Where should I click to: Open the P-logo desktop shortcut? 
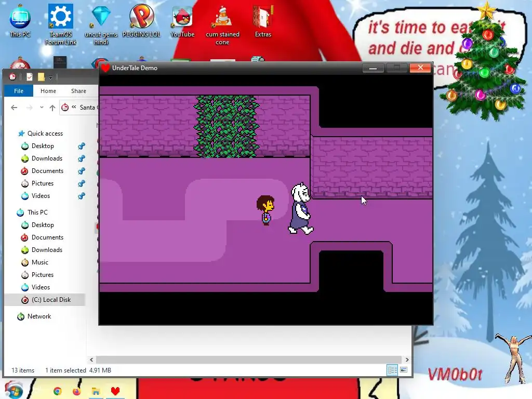tap(141, 20)
